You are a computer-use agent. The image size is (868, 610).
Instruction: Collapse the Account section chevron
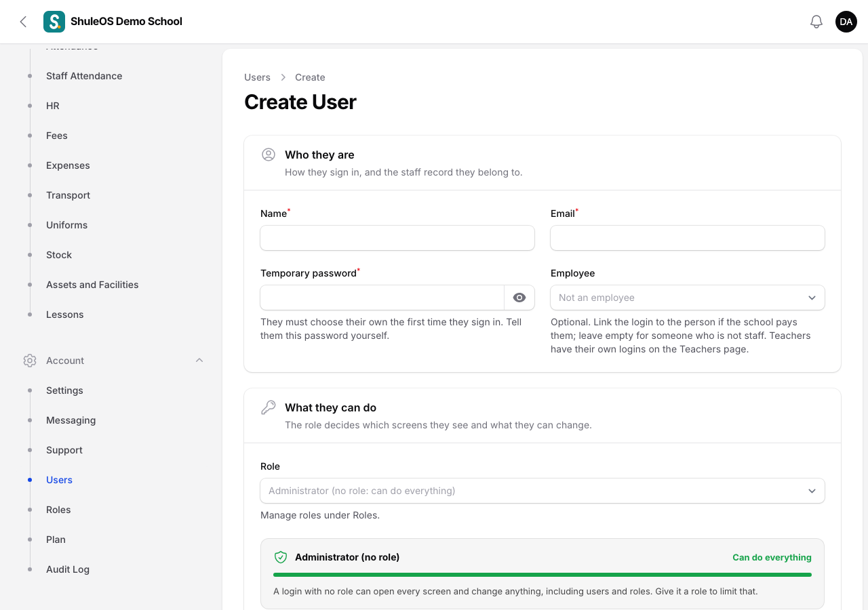point(199,361)
